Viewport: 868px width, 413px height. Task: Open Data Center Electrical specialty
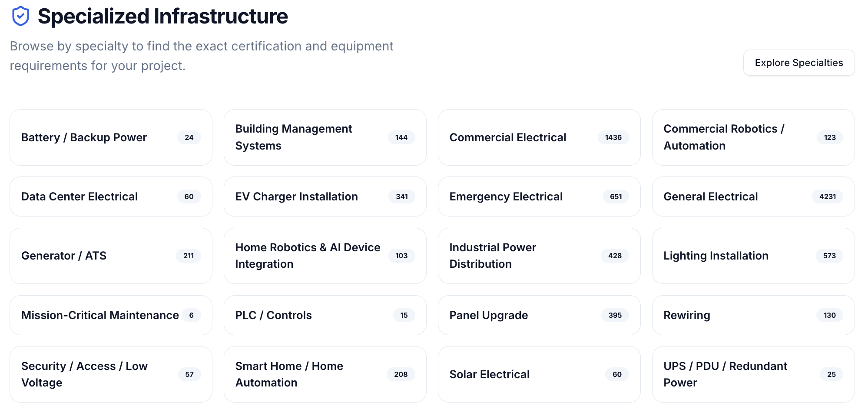click(111, 197)
